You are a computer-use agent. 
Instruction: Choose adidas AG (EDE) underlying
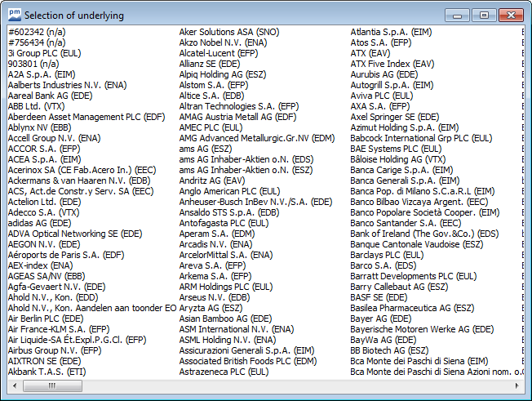click(x=39, y=222)
